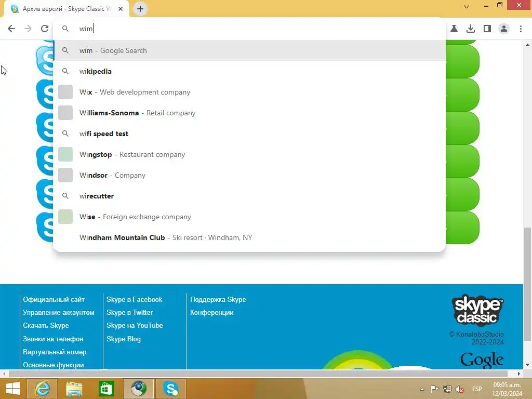Click the forward navigation arrow
532x399 pixels.
click(x=28, y=29)
